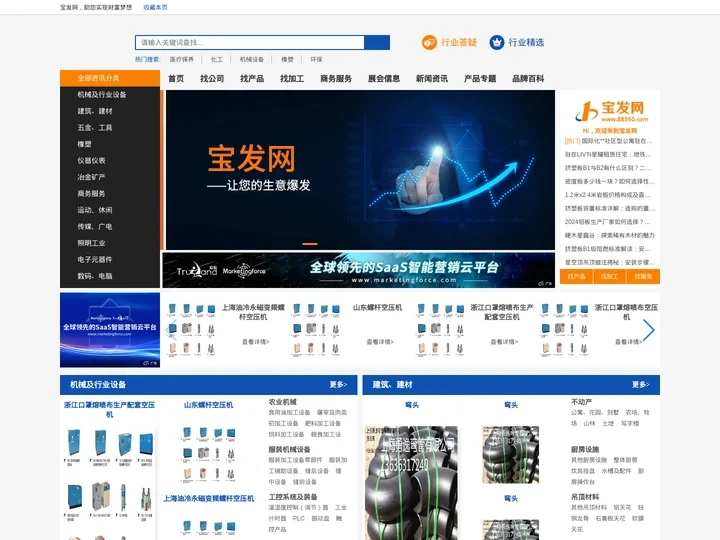Click the 宝发网 main hero banner
This screenshot has height=540, width=720.
pos(360,170)
